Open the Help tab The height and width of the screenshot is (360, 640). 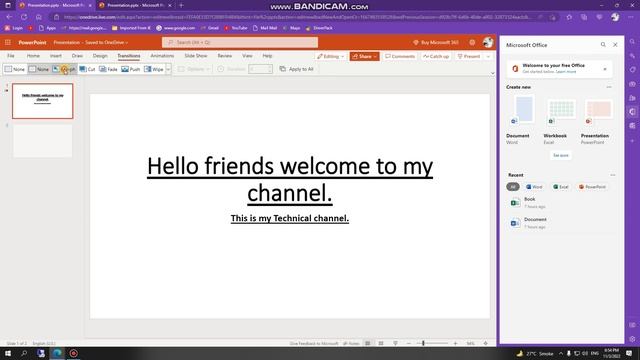click(x=267, y=56)
